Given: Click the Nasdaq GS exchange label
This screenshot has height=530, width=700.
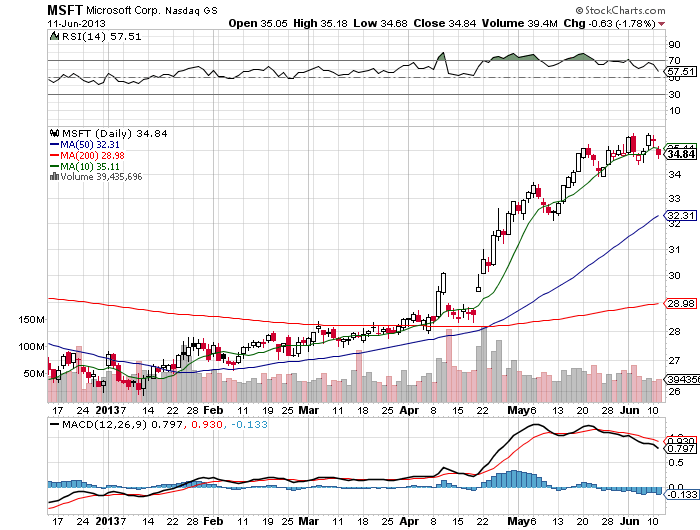Looking at the screenshot, I should (x=191, y=11).
